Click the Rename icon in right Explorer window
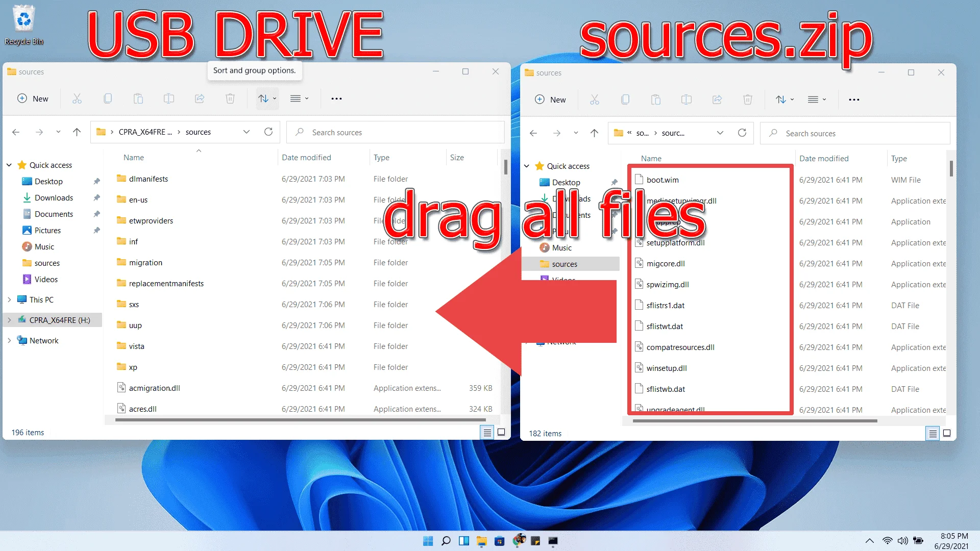Screen dimensions: 980x551 tap(687, 99)
